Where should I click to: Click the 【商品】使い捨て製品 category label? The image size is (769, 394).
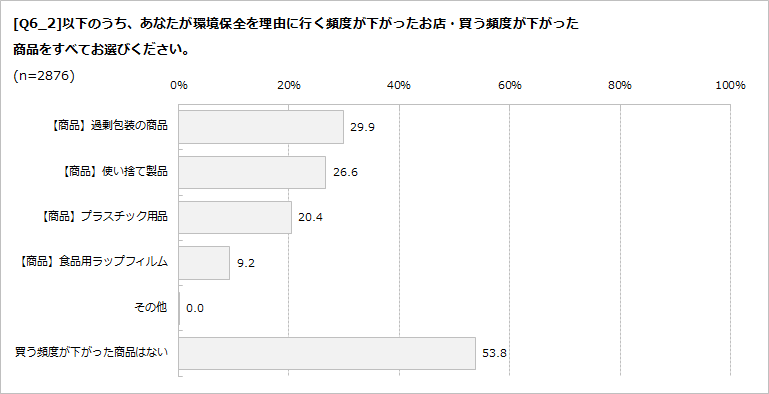point(114,171)
